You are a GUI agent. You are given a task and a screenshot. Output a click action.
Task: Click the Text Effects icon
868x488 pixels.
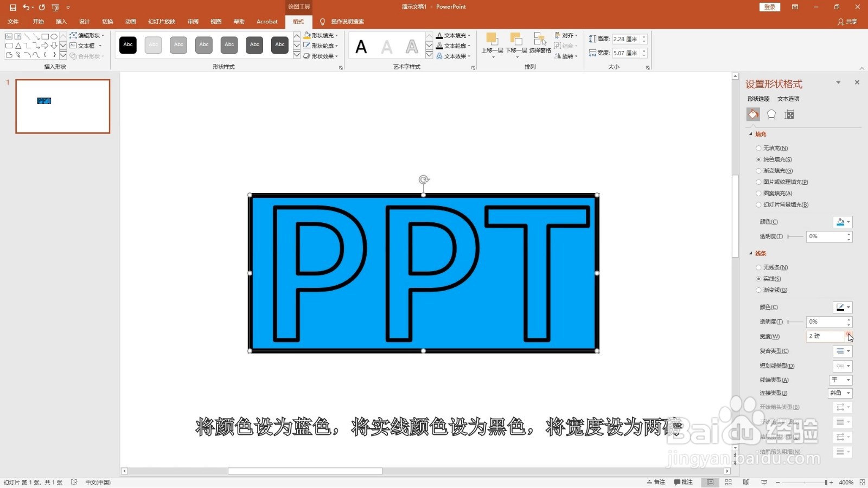click(439, 56)
